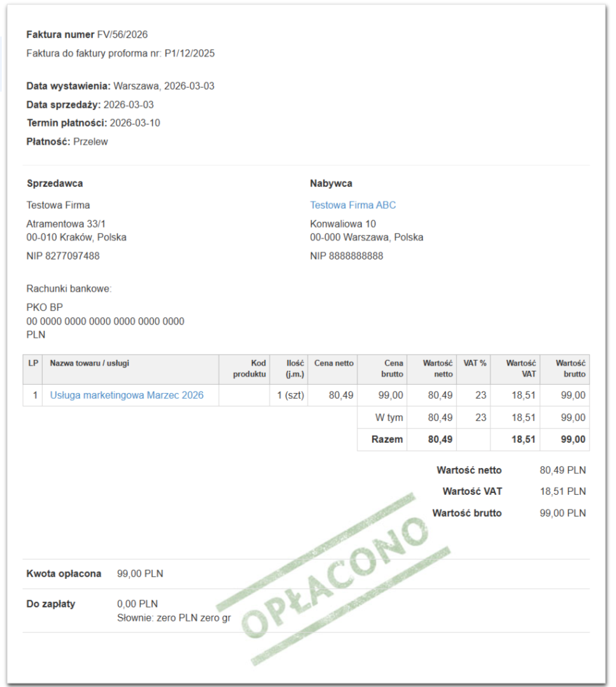Click the seller NIP 8277097488
616x687 pixels.
63,256
